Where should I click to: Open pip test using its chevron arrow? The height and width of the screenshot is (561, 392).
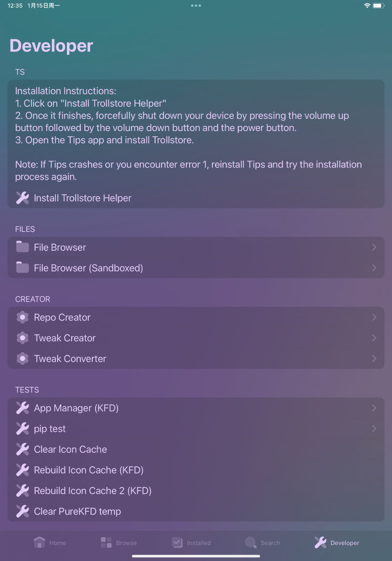point(374,429)
